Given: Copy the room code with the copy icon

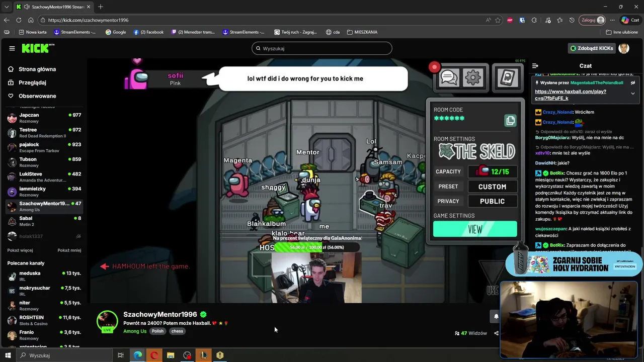Looking at the screenshot, I should pyautogui.click(x=510, y=120).
